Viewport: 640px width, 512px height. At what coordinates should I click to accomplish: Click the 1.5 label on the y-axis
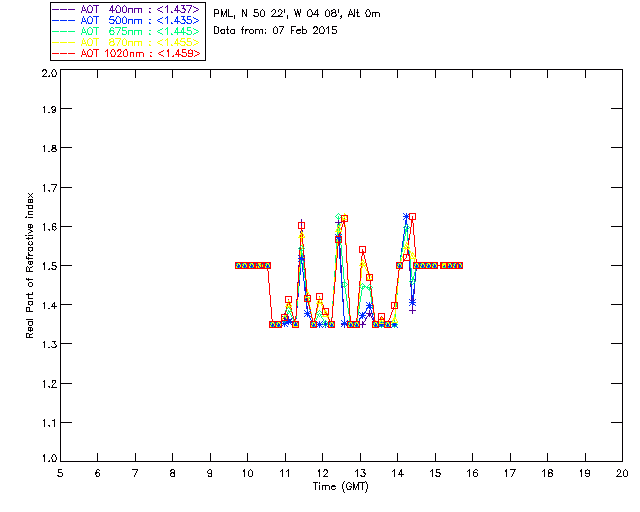[49, 266]
